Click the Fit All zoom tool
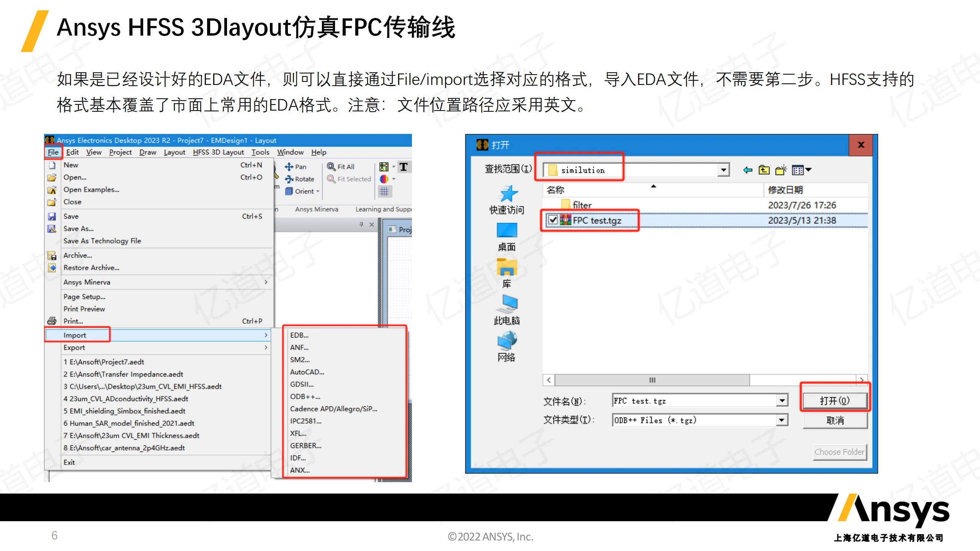Screen dimensions: 980x551 [341, 167]
